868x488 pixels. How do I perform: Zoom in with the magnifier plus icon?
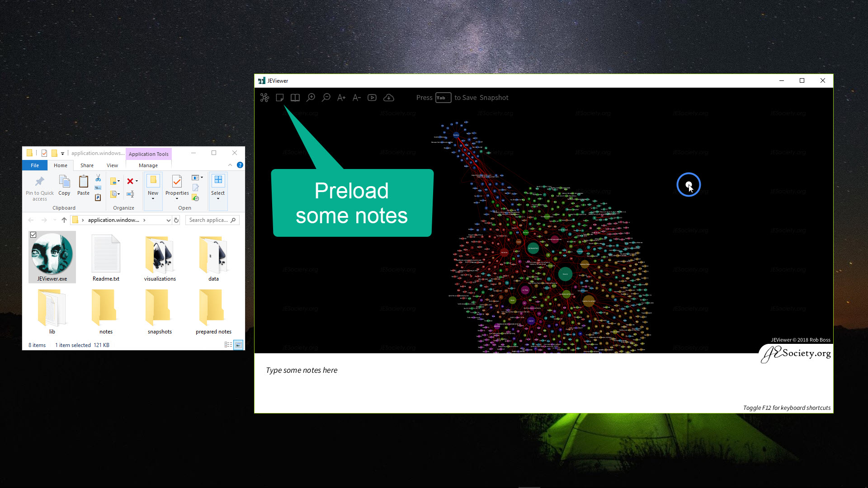coord(311,98)
